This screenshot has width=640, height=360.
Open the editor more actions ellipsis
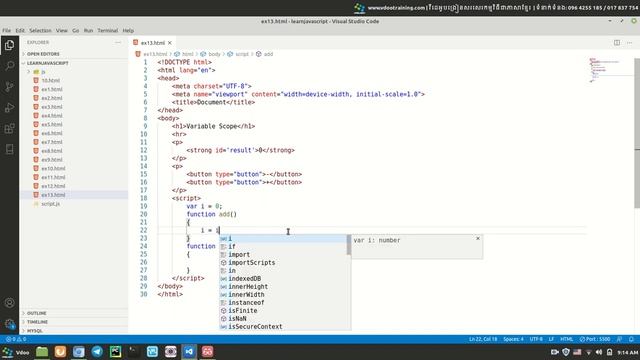(x=629, y=42)
